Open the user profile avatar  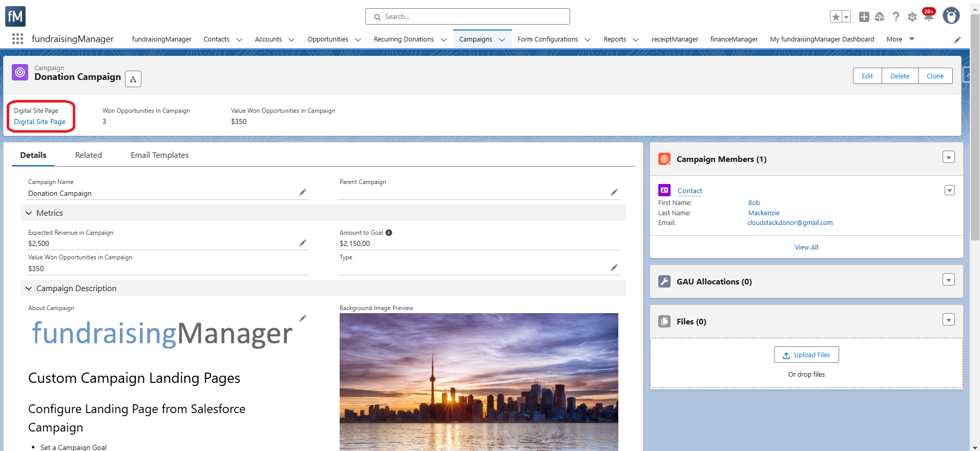[x=951, y=16]
